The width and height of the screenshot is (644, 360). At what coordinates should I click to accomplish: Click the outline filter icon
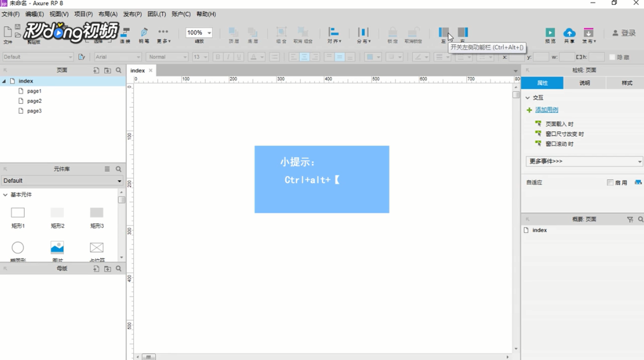[x=630, y=220]
